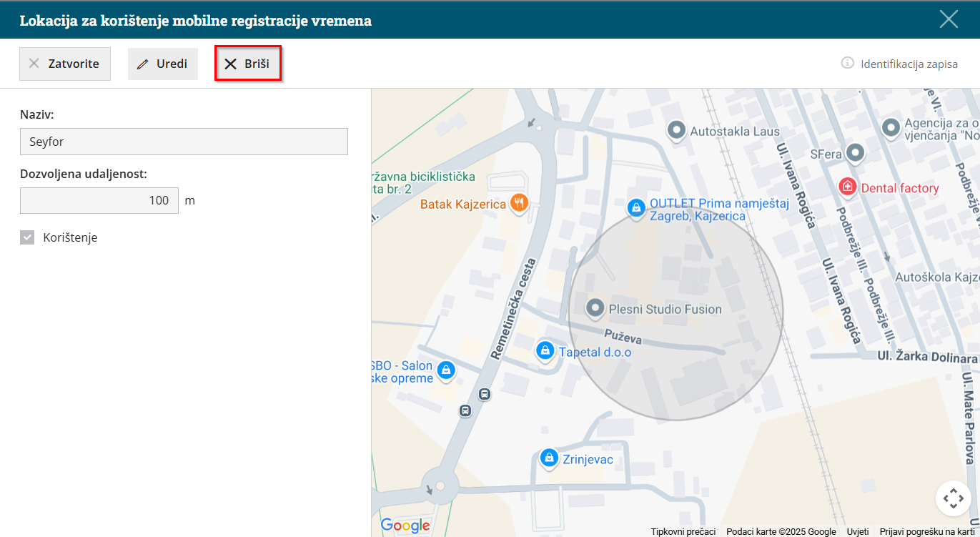Select the Plesni Studio Fusion pin
Image resolution: width=980 pixels, height=537 pixels.
point(595,309)
